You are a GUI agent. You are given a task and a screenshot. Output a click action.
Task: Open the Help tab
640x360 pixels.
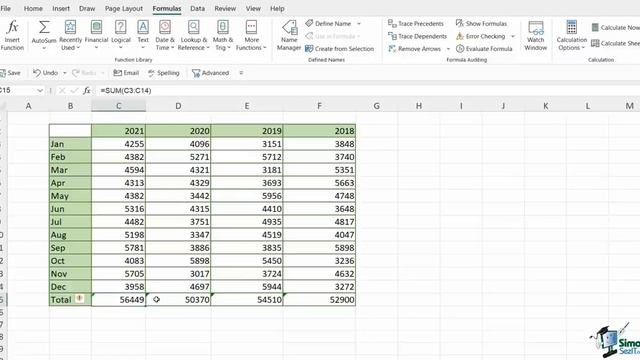tap(277, 8)
